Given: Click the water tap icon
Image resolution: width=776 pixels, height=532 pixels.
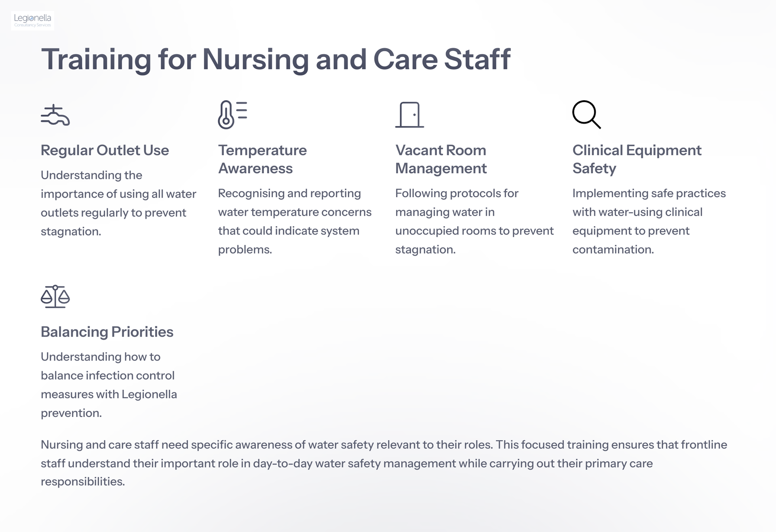Looking at the screenshot, I should (55, 115).
